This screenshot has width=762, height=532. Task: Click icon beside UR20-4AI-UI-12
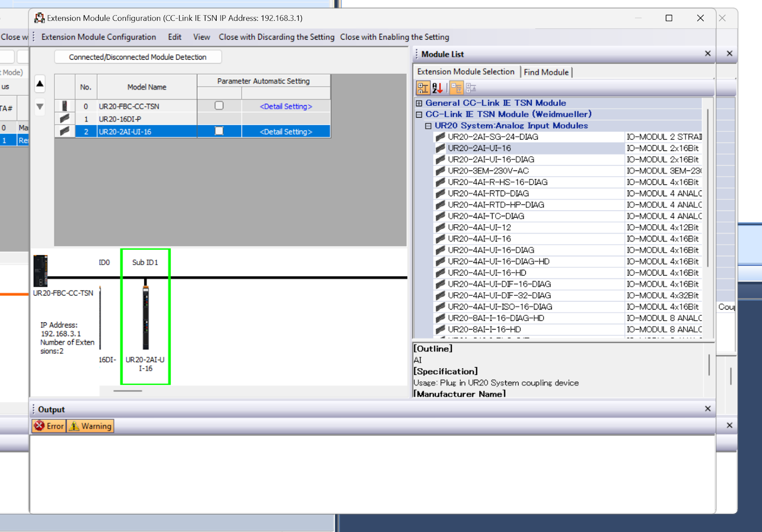[441, 227]
